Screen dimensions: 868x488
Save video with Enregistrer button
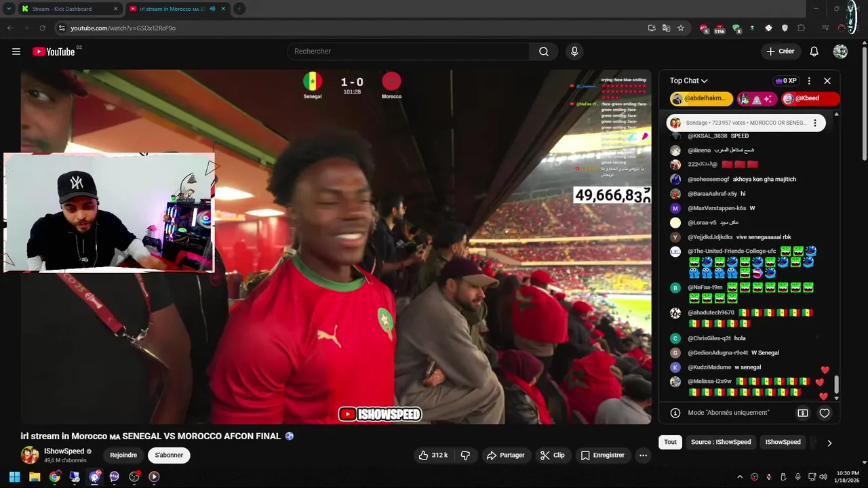pos(603,455)
